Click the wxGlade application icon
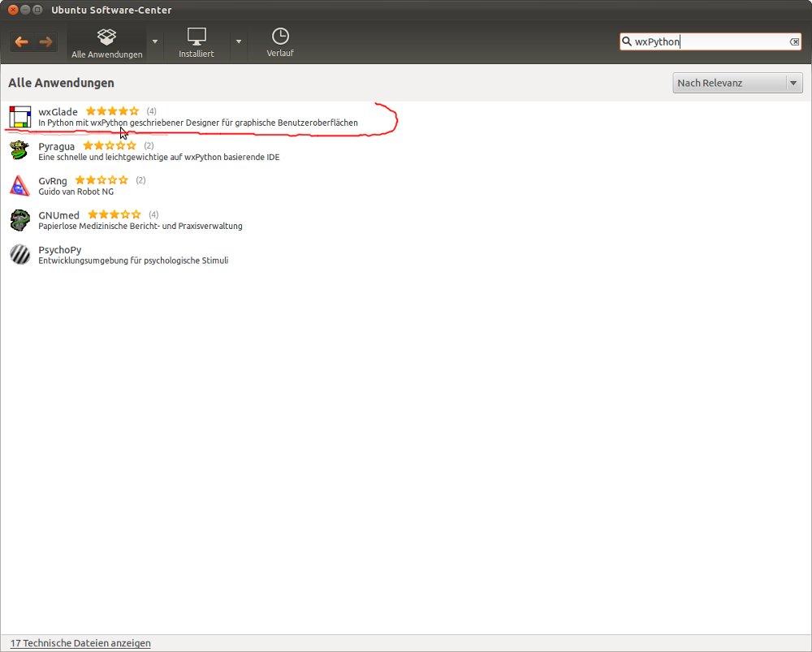The image size is (812, 652). tap(20, 117)
